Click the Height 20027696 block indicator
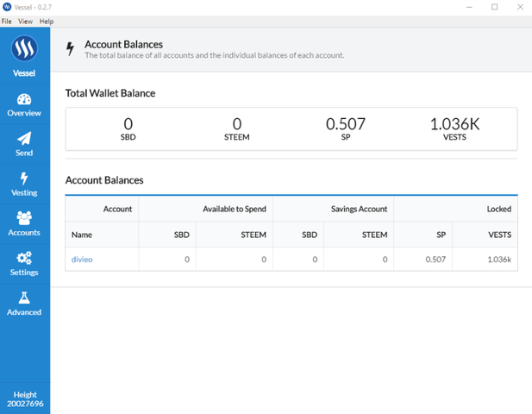The height and width of the screenshot is (414, 532). point(25,399)
